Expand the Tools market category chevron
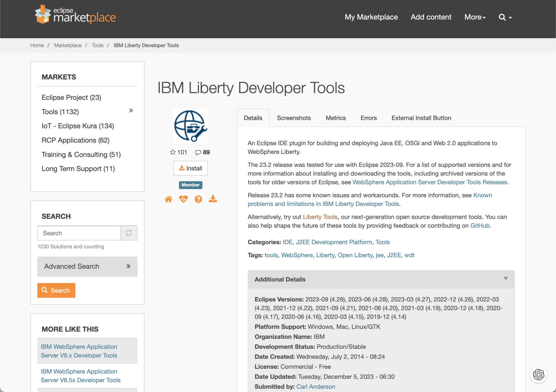Screen dimensions: 556x392 131,110
